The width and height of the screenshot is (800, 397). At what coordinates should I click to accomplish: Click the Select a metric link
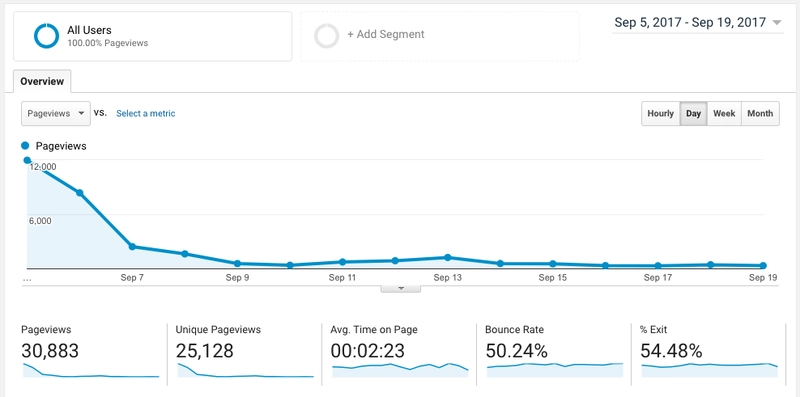145,113
